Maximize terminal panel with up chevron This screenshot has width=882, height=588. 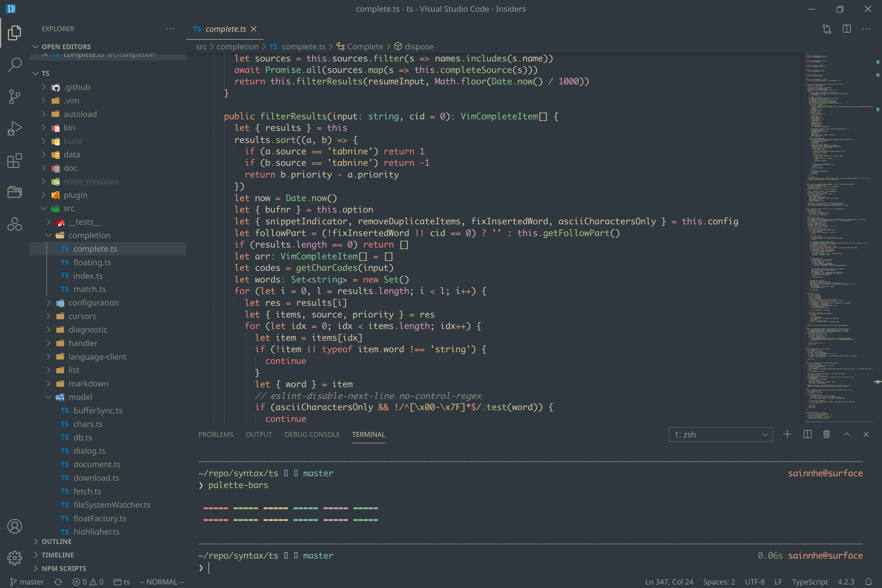[x=846, y=434]
